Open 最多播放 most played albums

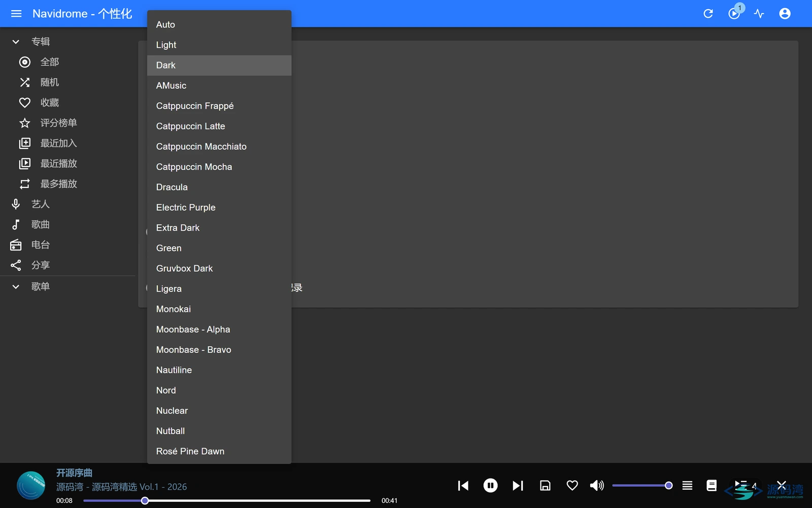[68, 184]
